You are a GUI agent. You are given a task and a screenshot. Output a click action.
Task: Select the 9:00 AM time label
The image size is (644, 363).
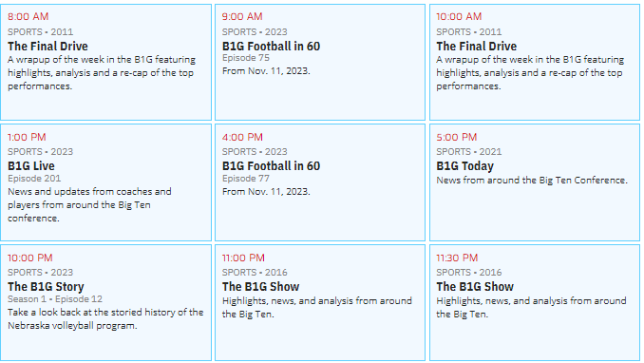[x=242, y=16]
